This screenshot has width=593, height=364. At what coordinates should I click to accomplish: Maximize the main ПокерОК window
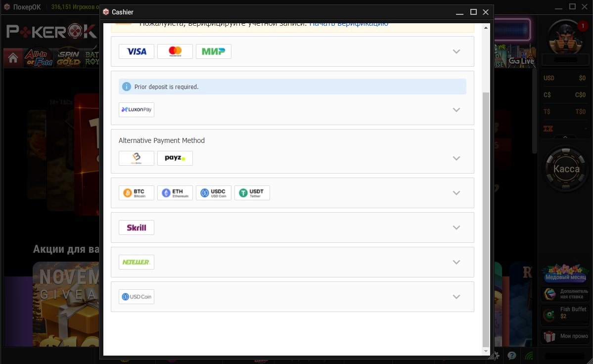572,7
